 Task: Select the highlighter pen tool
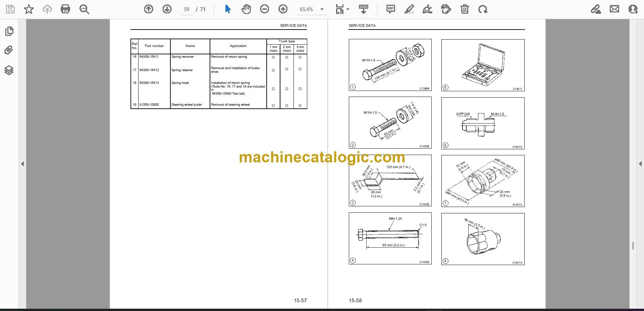click(409, 9)
